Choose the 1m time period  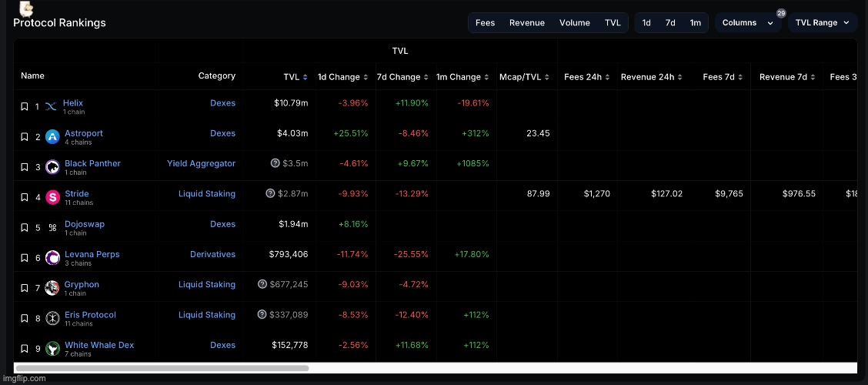click(x=696, y=22)
